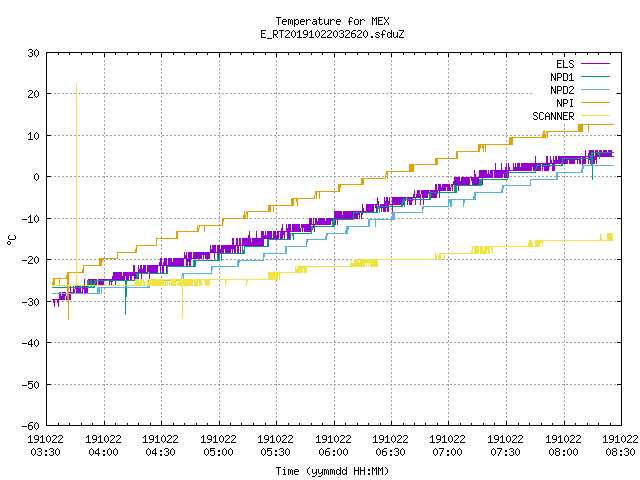Click the green NPD1 dip near 08:15
The width and height of the screenshot is (640, 480).
point(592,165)
